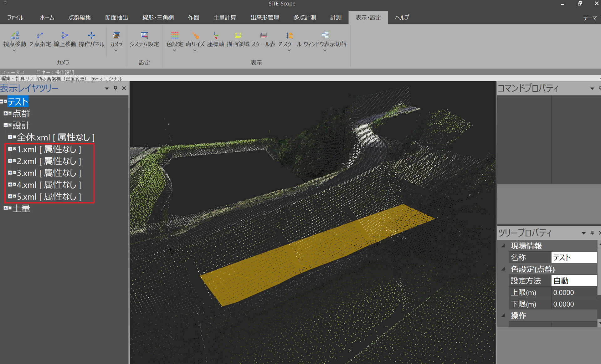Collapse the 設計 tree node
601x364 pixels.
pyautogui.click(x=6, y=125)
